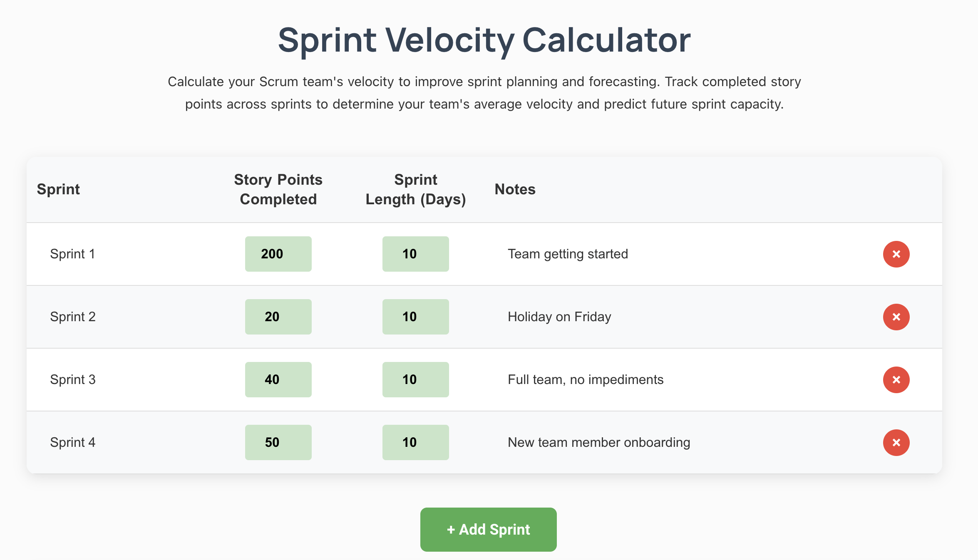Click 'New team member onboarding' note
This screenshot has width=978, height=560.
pos(598,443)
